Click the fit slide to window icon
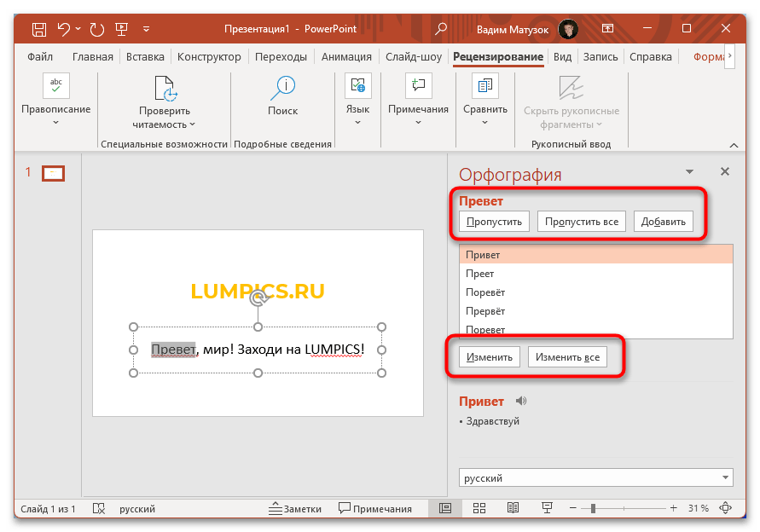The image size is (760, 532). (726, 508)
